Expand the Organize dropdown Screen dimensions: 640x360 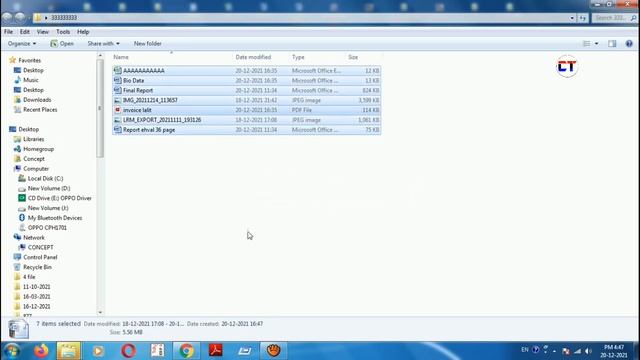coord(22,44)
